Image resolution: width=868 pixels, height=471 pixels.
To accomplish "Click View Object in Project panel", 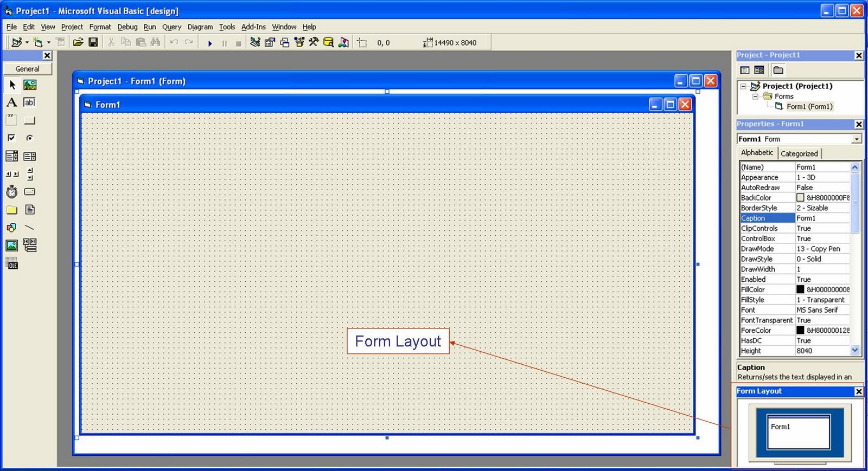I will click(x=759, y=70).
